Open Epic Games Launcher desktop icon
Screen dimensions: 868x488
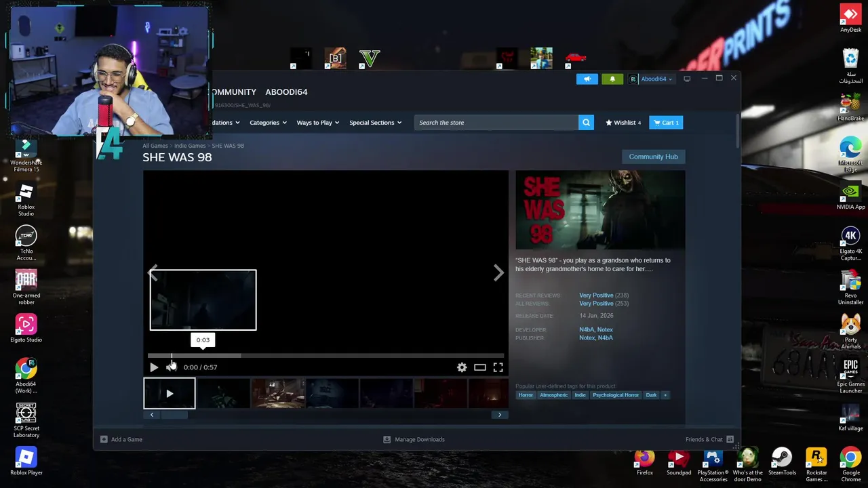point(850,376)
